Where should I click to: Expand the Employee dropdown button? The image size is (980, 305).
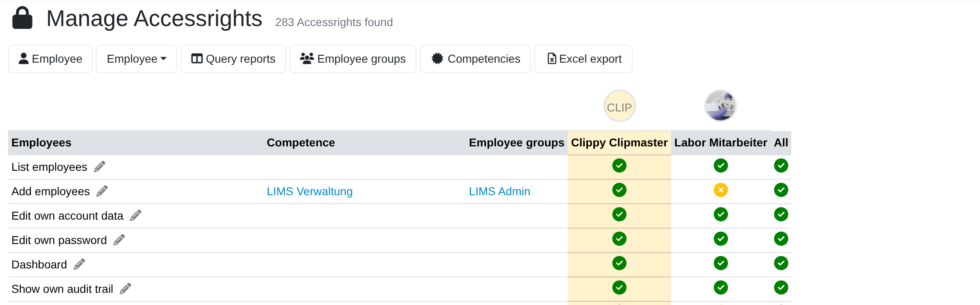click(137, 59)
